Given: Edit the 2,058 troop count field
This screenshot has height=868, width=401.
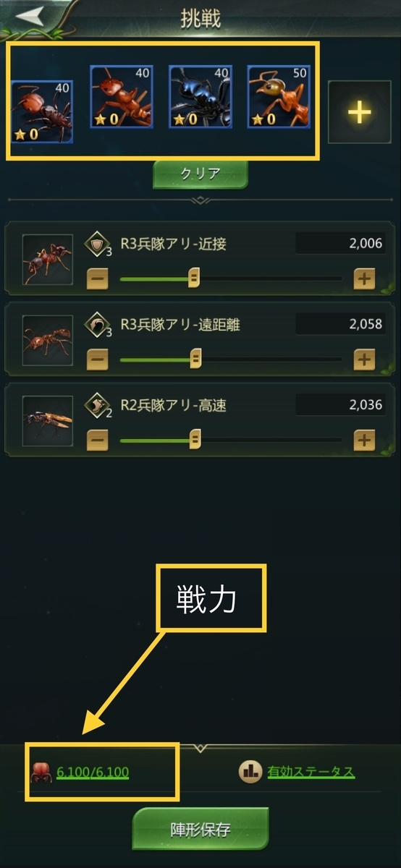Looking at the screenshot, I should [x=340, y=325].
